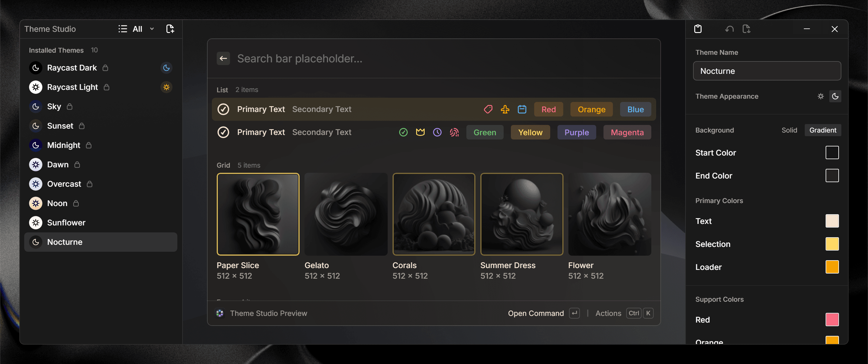868x364 pixels.
Task: Click the Actions button in the preview footer
Action: (x=608, y=313)
